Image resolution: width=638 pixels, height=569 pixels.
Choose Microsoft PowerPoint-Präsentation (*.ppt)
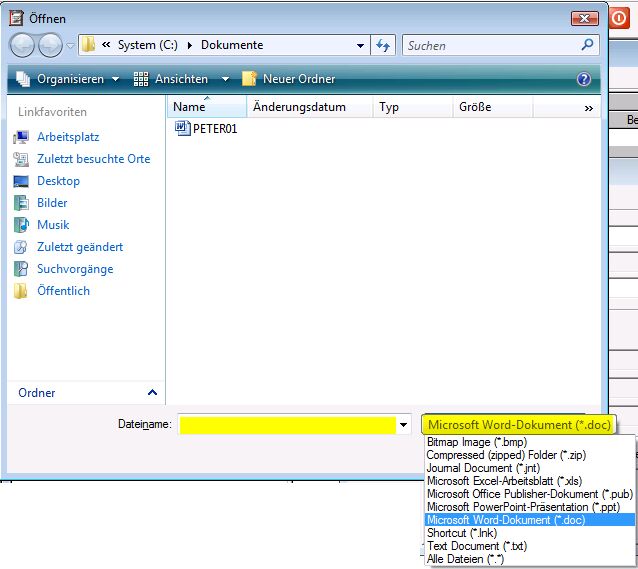529,507
